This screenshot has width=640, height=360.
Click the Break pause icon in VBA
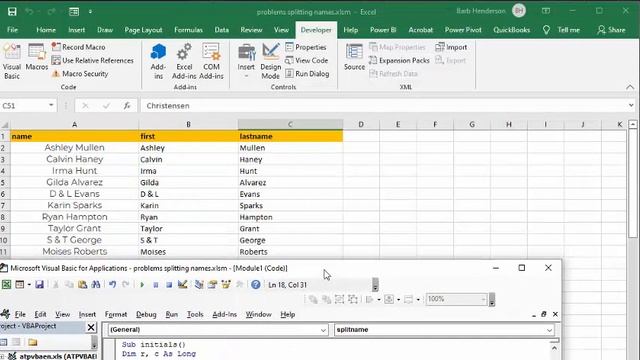(x=156, y=285)
